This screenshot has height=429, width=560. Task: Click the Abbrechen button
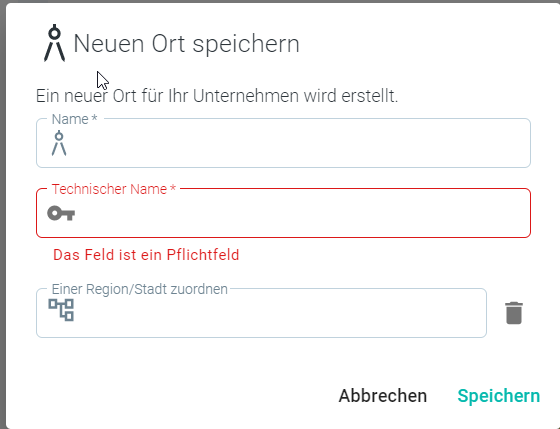coord(382,396)
